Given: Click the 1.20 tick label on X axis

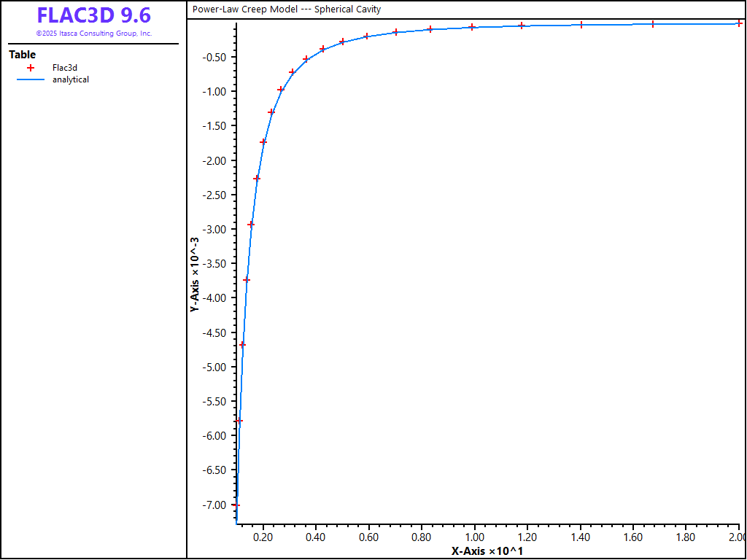Looking at the screenshot, I should 527,537.
